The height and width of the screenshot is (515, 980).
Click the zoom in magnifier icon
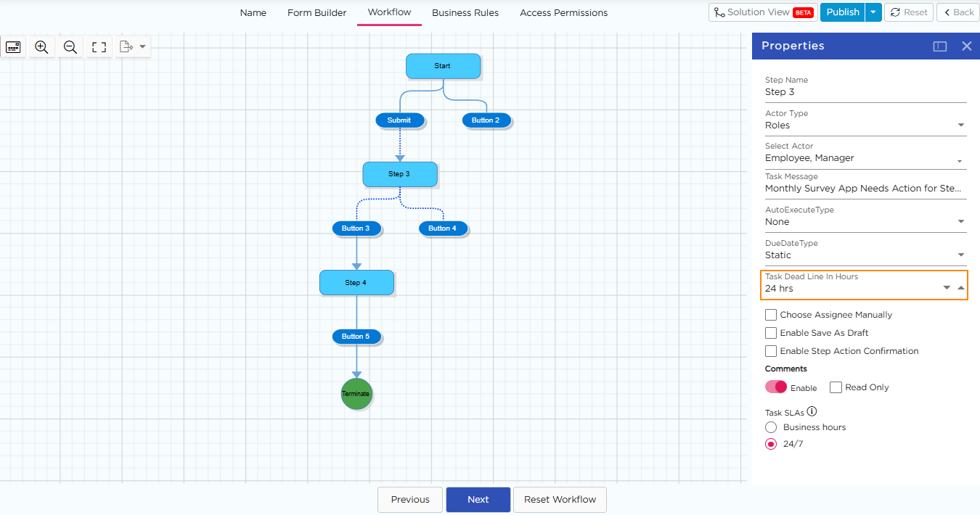click(41, 47)
